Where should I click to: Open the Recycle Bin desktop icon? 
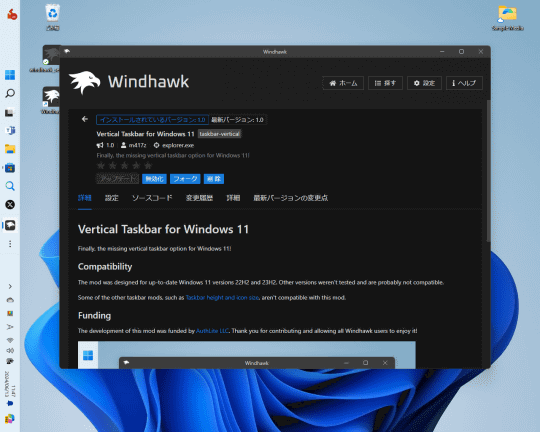[52, 17]
